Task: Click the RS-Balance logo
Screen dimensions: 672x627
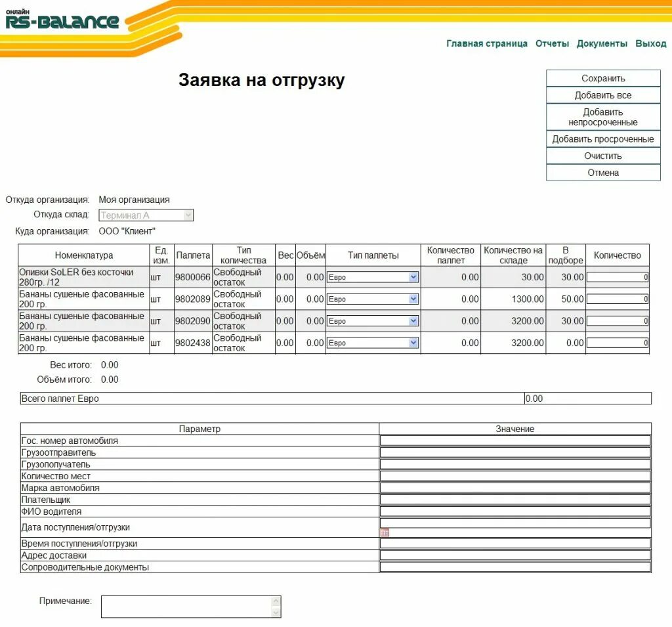Action: click(x=62, y=20)
